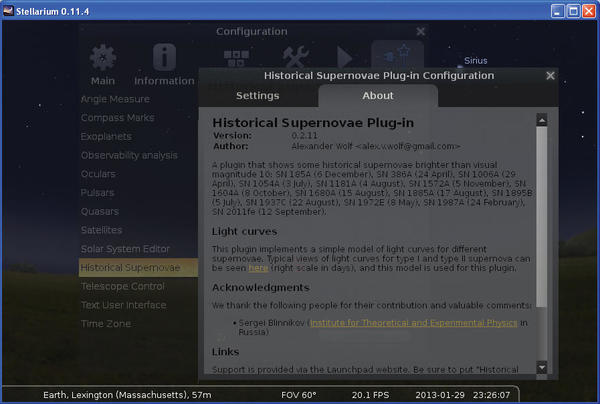Click the scrollbar up arrow in About
Screen dimensions: 600x404
point(541,120)
